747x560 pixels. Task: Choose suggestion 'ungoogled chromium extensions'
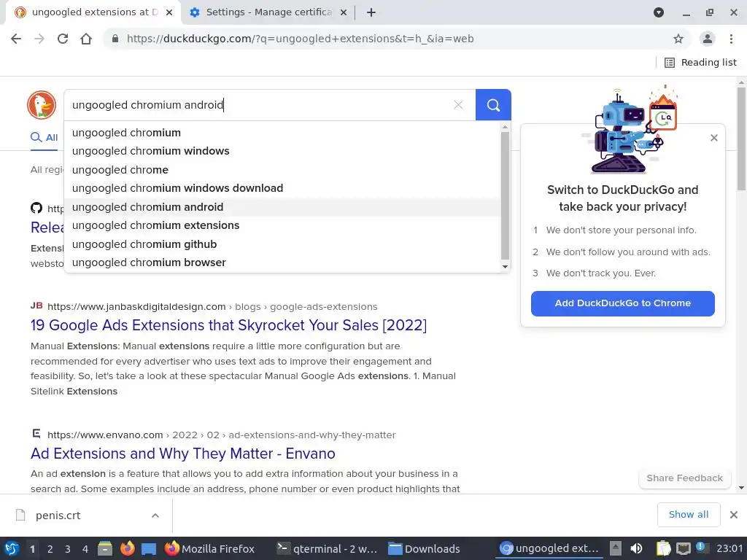pyautogui.click(x=282, y=225)
